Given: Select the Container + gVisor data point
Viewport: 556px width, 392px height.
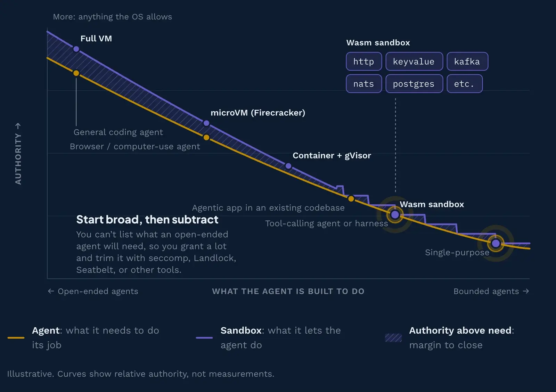Looking at the screenshot, I should 288,166.
